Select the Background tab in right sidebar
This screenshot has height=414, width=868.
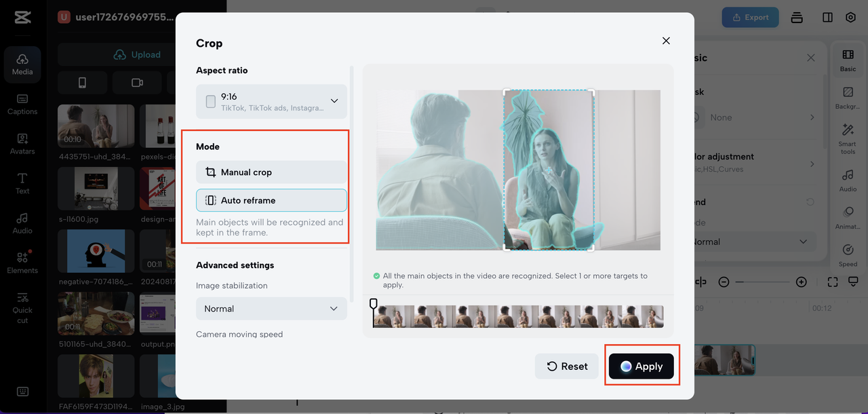(848, 98)
